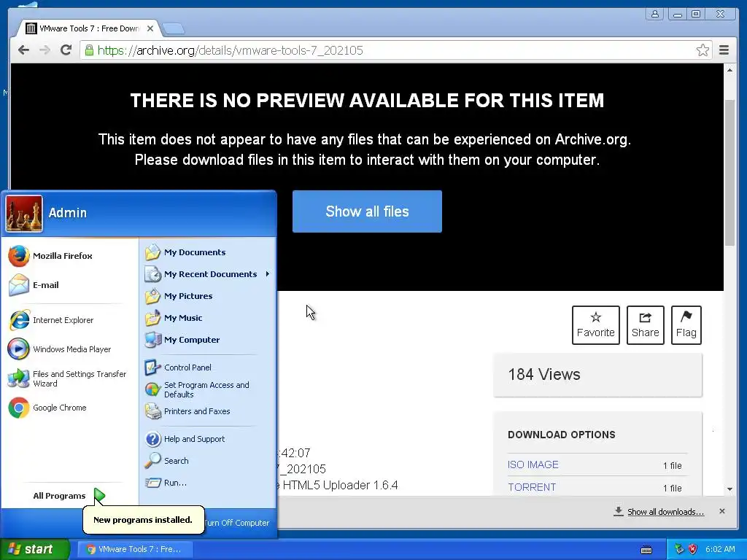747x560 pixels.
Task: Close the VMware Tools 7 tab
Action: (150, 28)
